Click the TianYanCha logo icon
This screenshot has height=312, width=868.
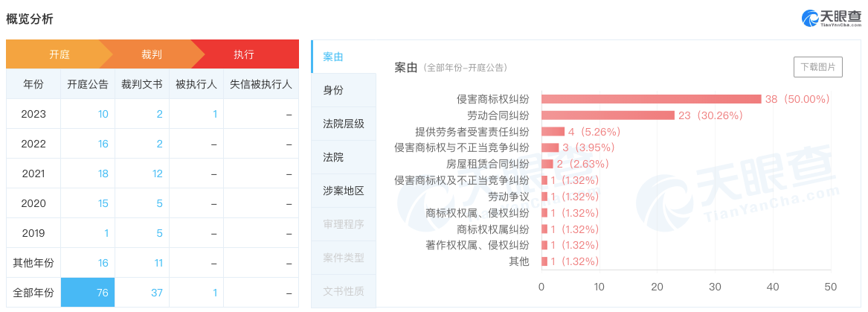810,19
